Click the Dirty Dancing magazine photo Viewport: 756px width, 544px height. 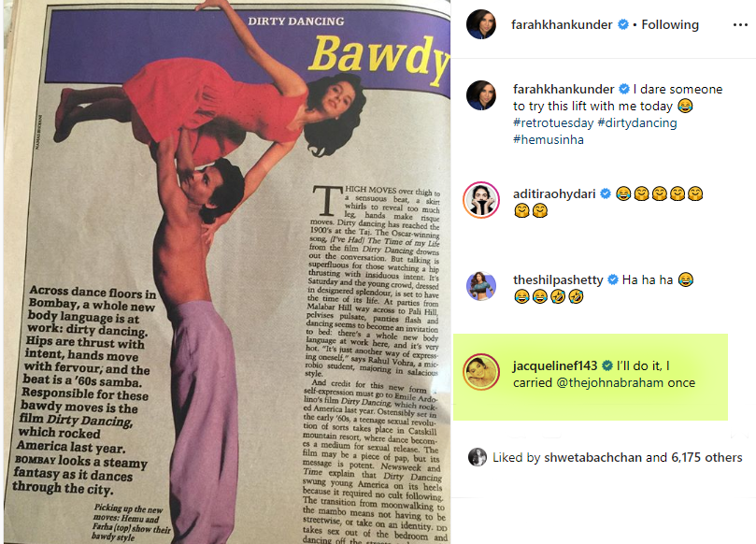tap(226, 272)
